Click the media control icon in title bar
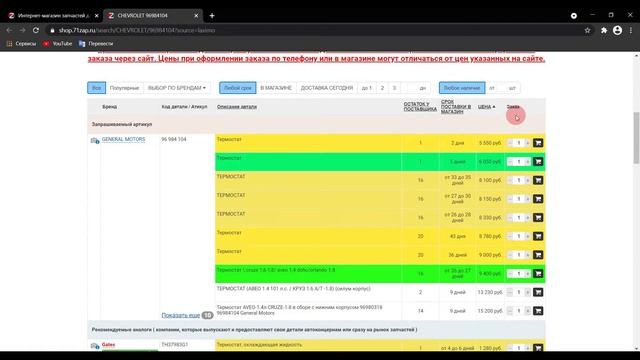 [574, 16]
